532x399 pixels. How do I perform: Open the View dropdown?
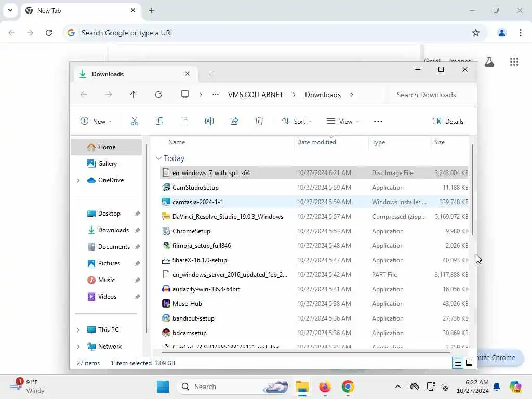(x=343, y=122)
